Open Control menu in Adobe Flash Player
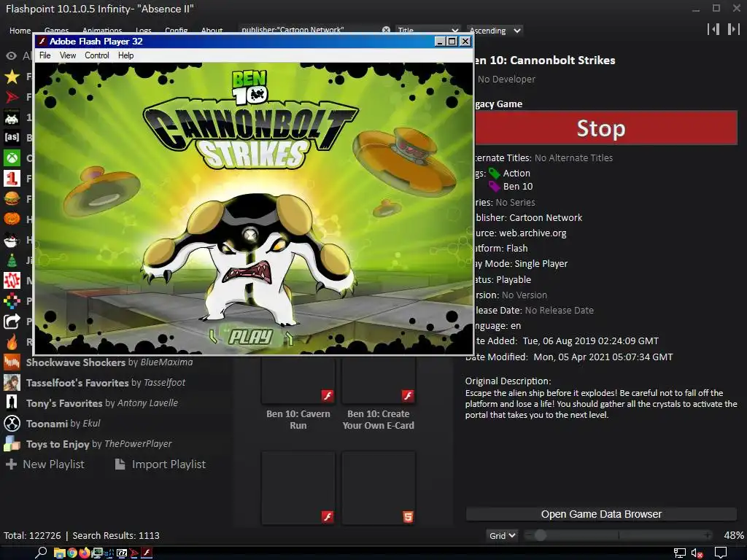The width and height of the screenshot is (747, 560). click(97, 55)
